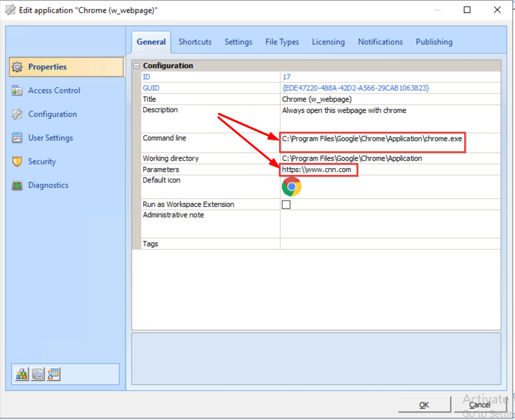The height and width of the screenshot is (420, 515).
Task: Open Access Control settings from sidebar
Action: (x=54, y=91)
